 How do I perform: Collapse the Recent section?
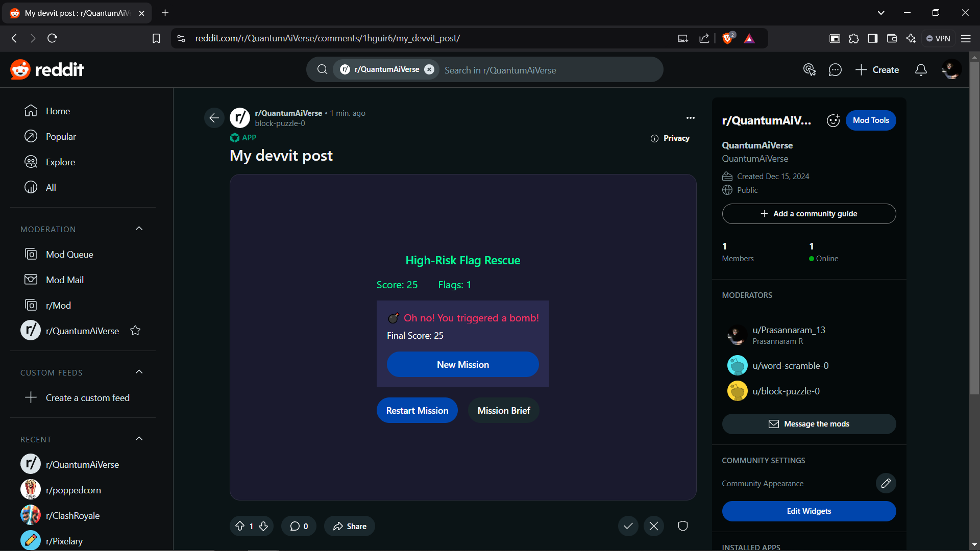click(139, 439)
